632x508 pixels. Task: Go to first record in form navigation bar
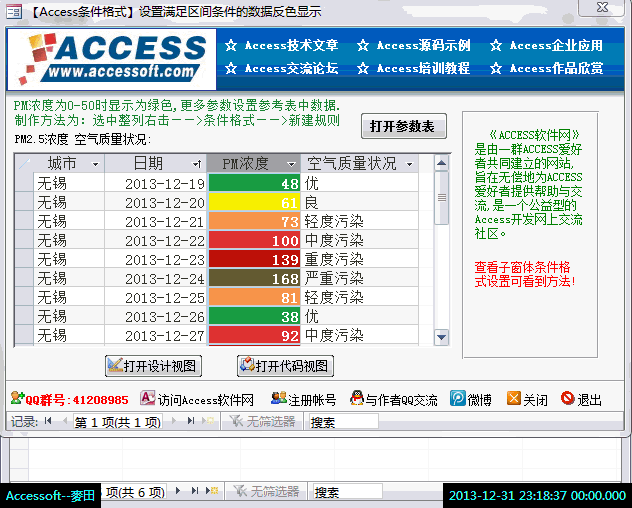tap(48, 421)
